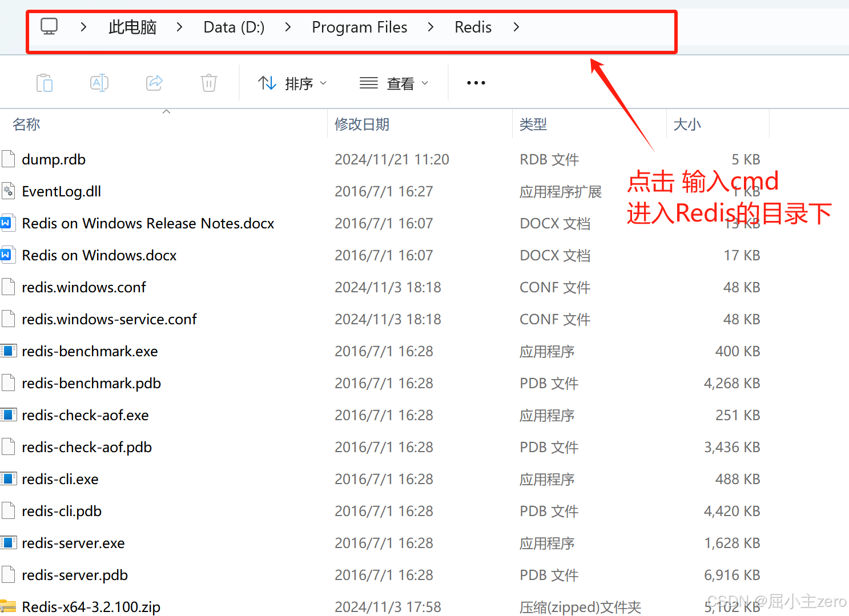Click the Rename toolbar icon
This screenshot has width=849, height=616.
pyautogui.click(x=99, y=83)
